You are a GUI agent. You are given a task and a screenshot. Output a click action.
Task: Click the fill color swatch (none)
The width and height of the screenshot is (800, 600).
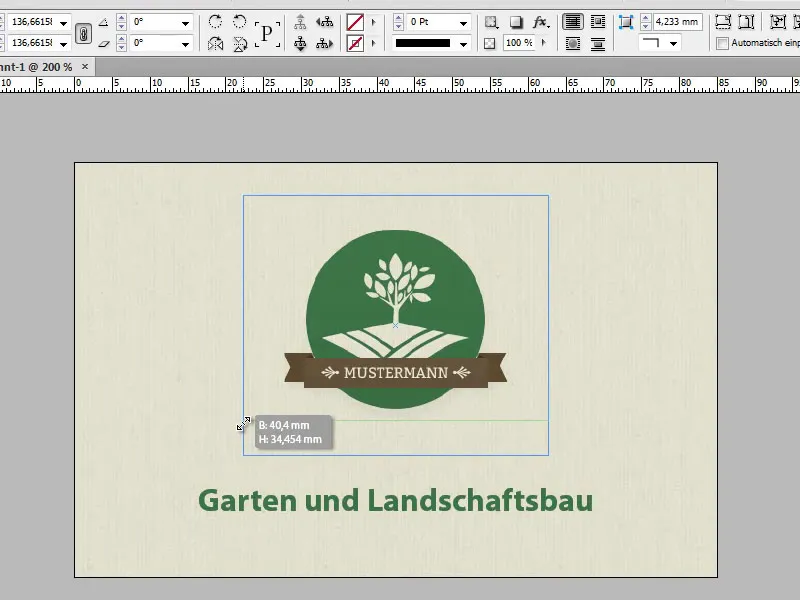point(355,22)
